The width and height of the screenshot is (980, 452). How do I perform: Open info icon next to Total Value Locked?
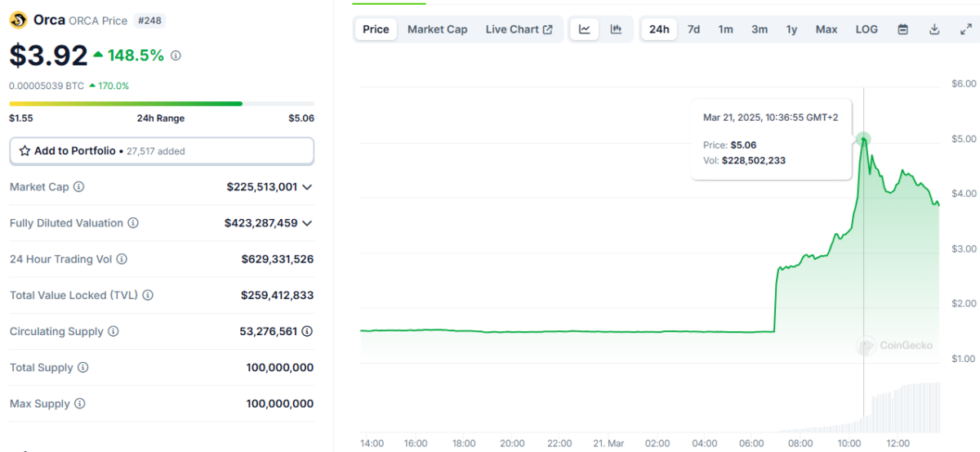point(148,295)
